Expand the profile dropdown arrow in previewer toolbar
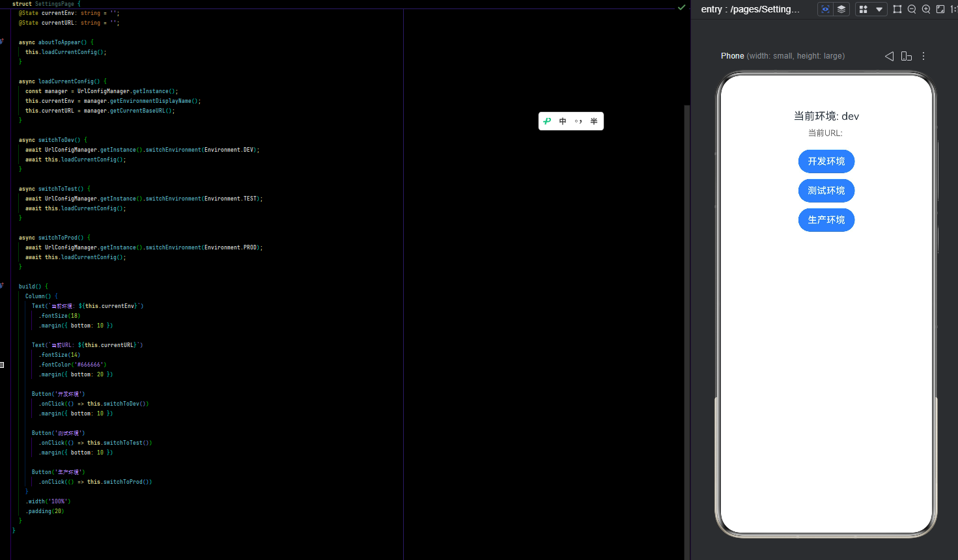The height and width of the screenshot is (560, 958). pyautogui.click(x=879, y=9)
